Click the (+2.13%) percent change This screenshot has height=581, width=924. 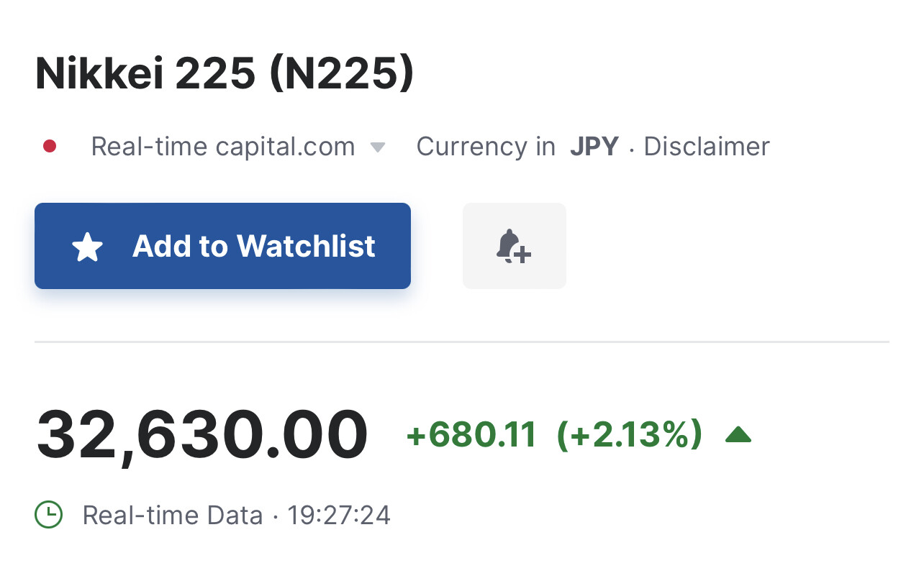629,435
